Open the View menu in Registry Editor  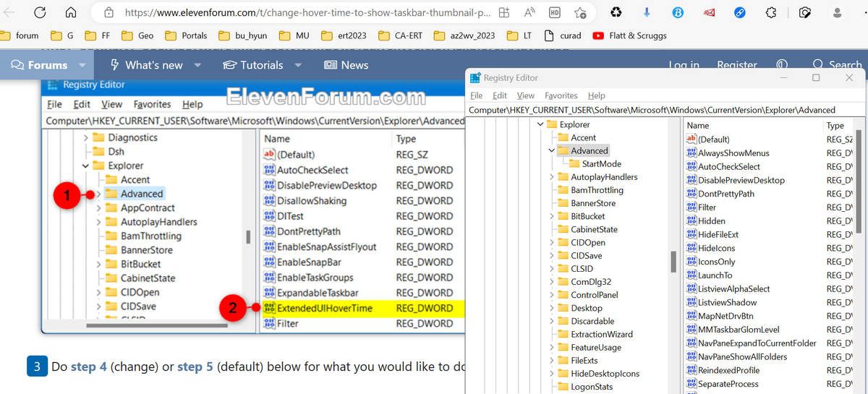coord(526,95)
